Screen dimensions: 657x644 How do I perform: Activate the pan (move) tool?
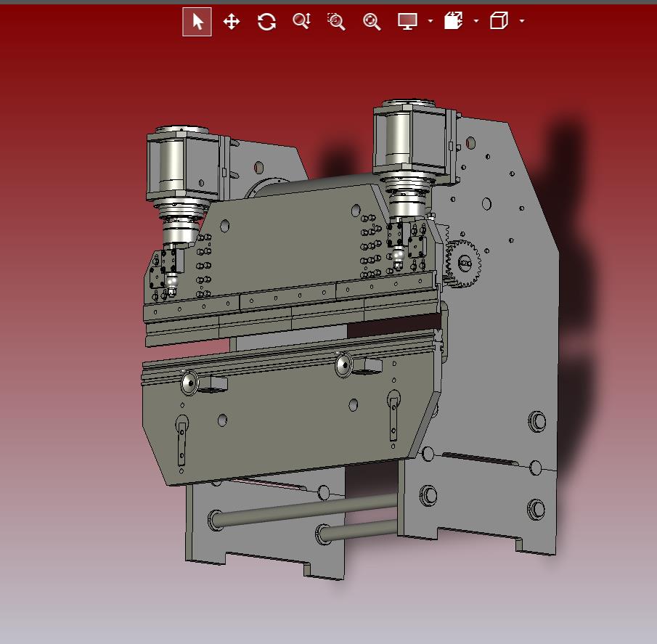pos(232,21)
